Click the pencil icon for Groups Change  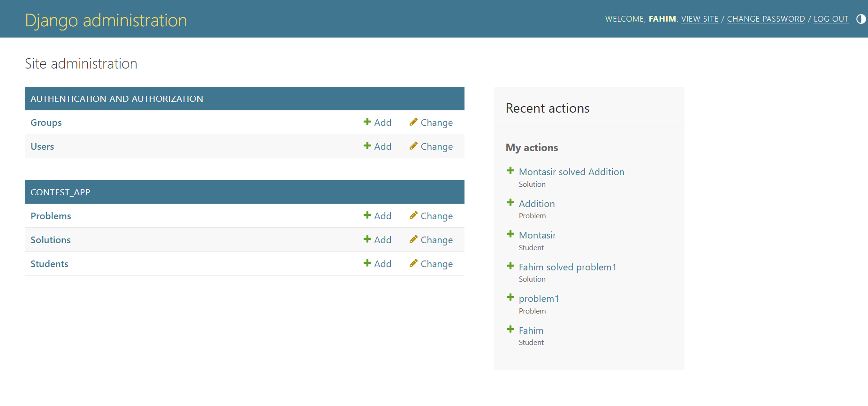(x=413, y=122)
